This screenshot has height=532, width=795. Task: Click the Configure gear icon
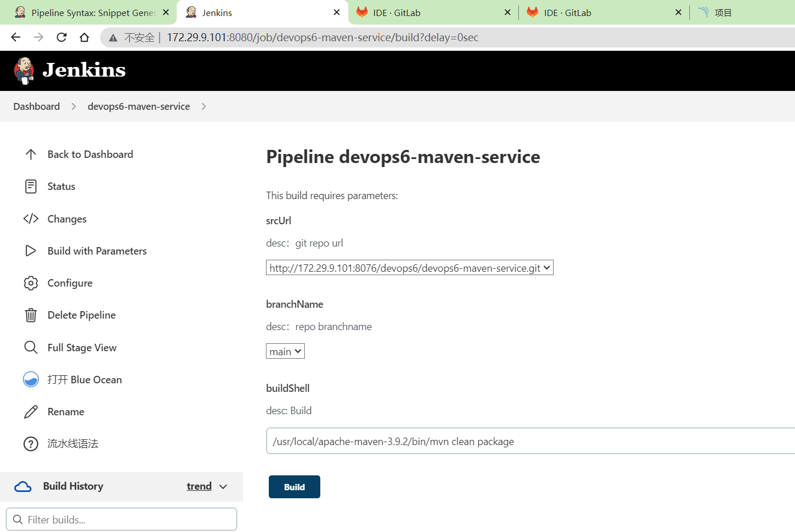(31, 283)
